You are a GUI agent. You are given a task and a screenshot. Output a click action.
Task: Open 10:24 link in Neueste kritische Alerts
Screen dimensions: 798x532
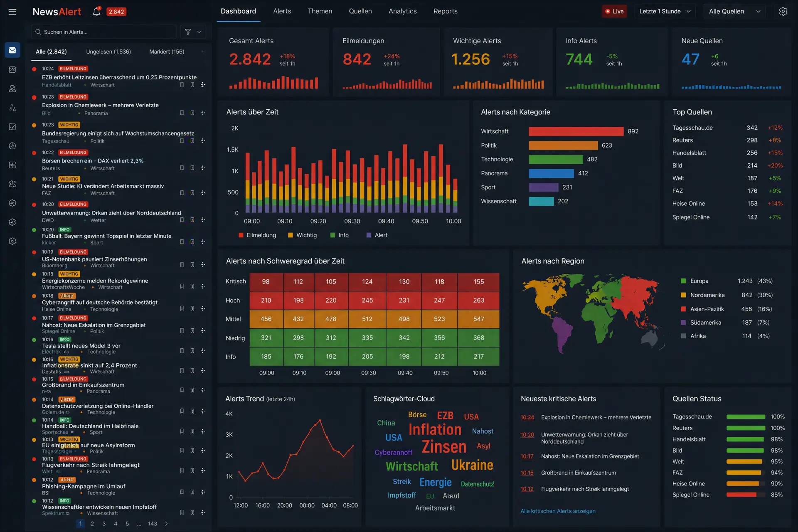[527, 417]
